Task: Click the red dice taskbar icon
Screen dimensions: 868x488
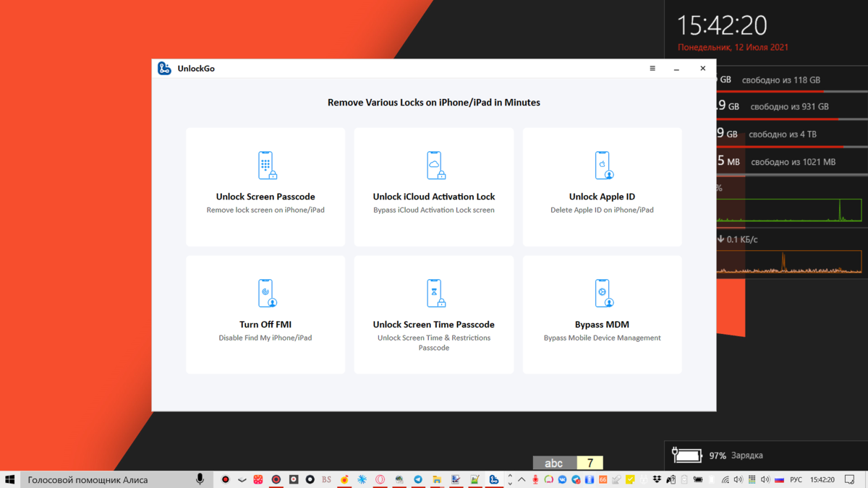Action: click(x=258, y=479)
